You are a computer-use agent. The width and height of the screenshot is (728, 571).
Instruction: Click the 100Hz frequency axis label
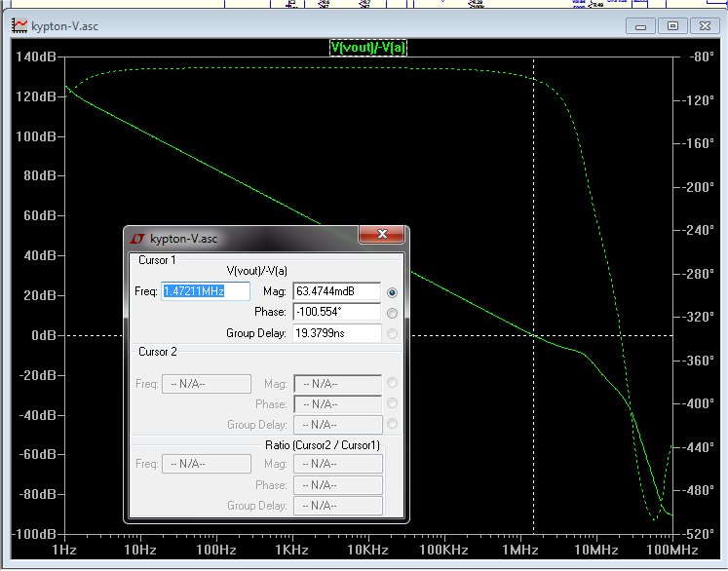click(x=216, y=551)
